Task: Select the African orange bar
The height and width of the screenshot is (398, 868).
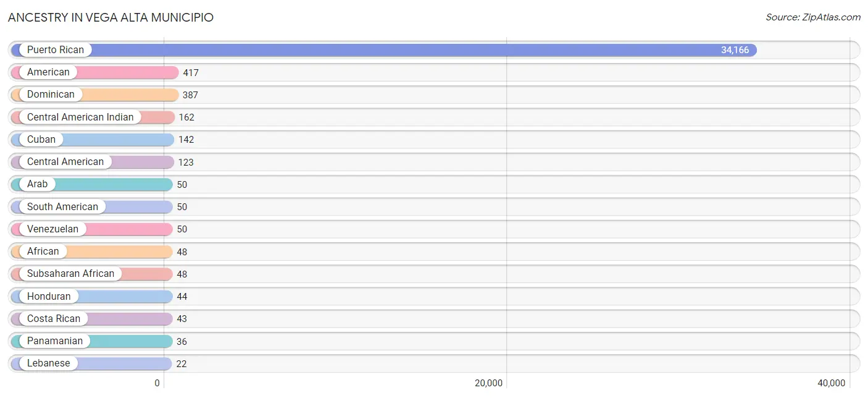Action: click(x=91, y=252)
